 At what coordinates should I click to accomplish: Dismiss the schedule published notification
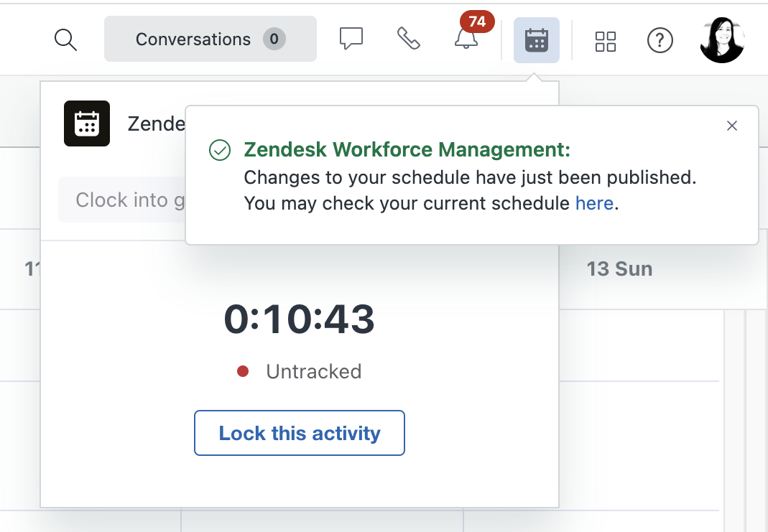pyautogui.click(x=732, y=126)
